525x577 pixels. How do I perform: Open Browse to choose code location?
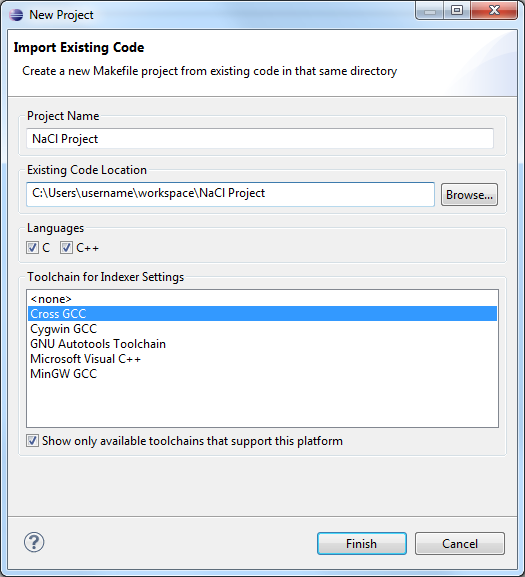(469, 195)
